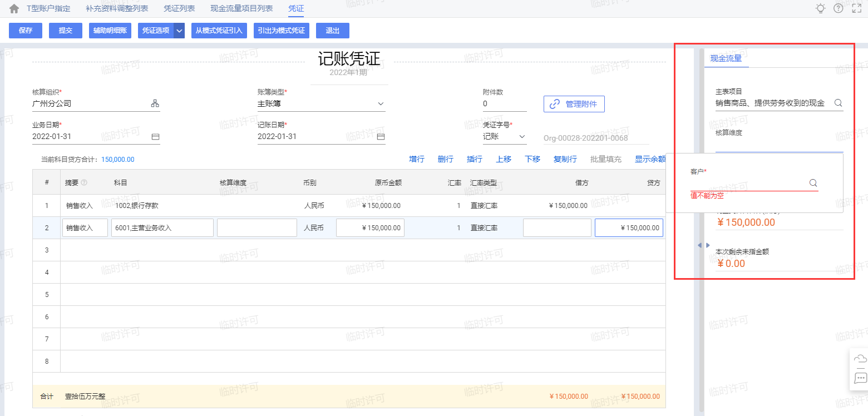Open calendar for 业务日期
The width and height of the screenshot is (868, 416).
(156, 136)
